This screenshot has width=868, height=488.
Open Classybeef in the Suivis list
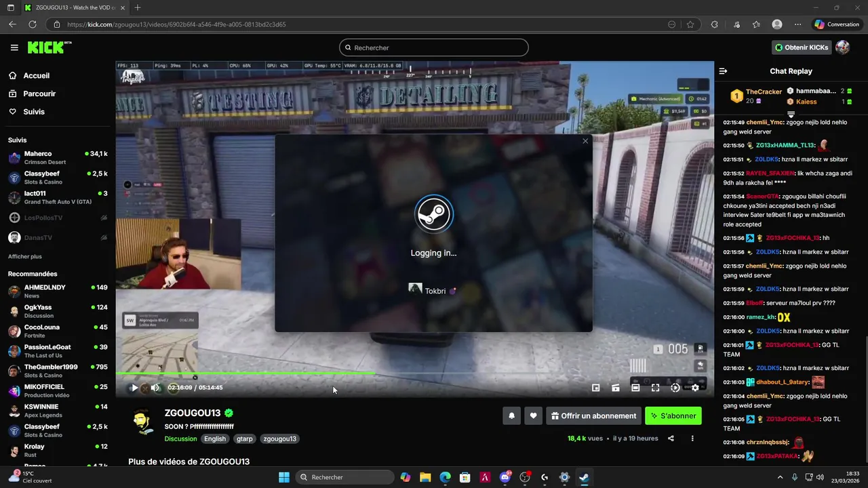[58, 178]
